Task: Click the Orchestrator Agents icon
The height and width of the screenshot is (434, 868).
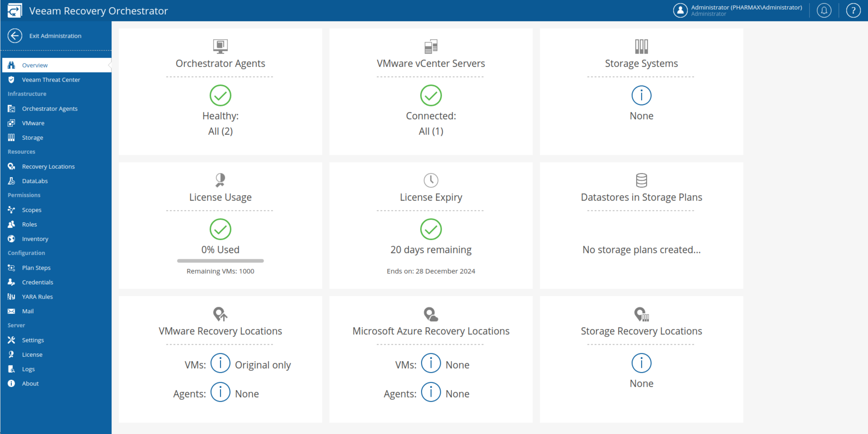Action: (x=12, y=108)
